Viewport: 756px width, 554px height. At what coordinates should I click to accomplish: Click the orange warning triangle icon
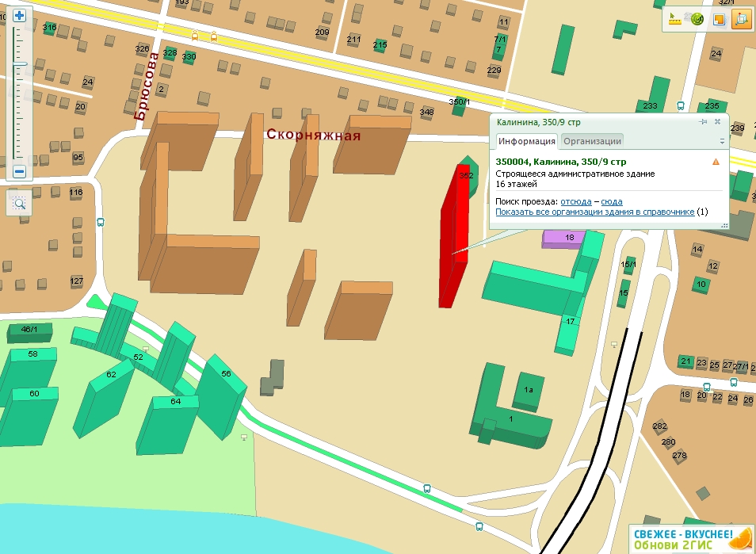point(716,162)
